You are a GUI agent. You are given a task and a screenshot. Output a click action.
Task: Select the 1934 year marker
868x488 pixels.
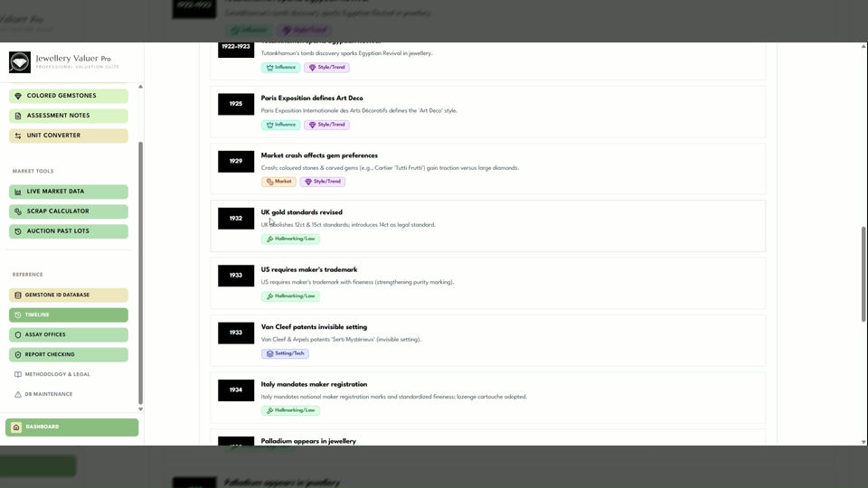pyautogui.click(x=236, y=390)
